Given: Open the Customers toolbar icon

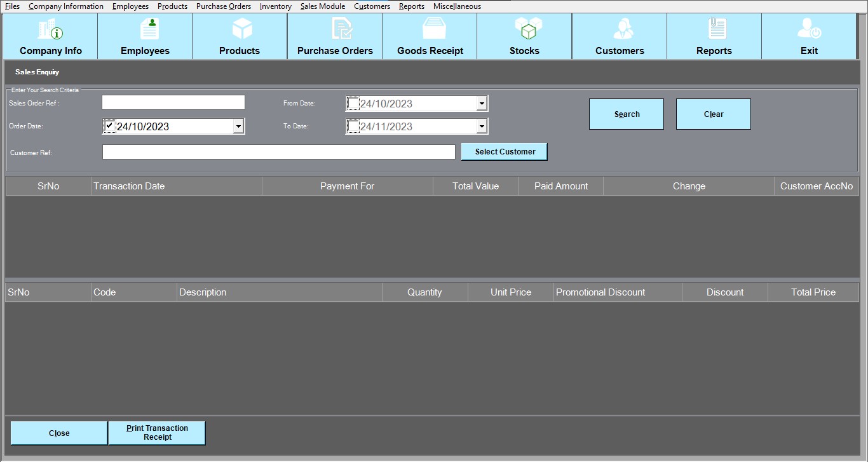Looking at the screenshot, I should [620, 30].
